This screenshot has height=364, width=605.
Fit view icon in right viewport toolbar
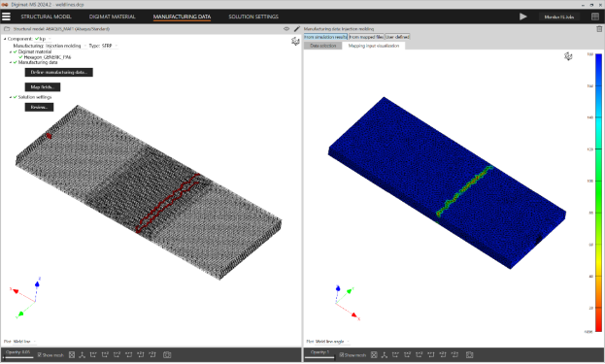coord(374,354)
